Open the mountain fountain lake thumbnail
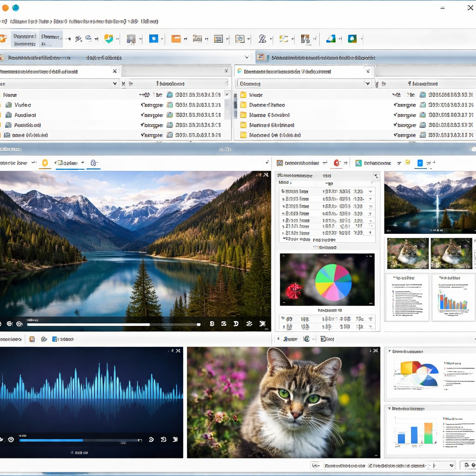Image resolution: width=476 pixels, height=476 pixels. 430,203
